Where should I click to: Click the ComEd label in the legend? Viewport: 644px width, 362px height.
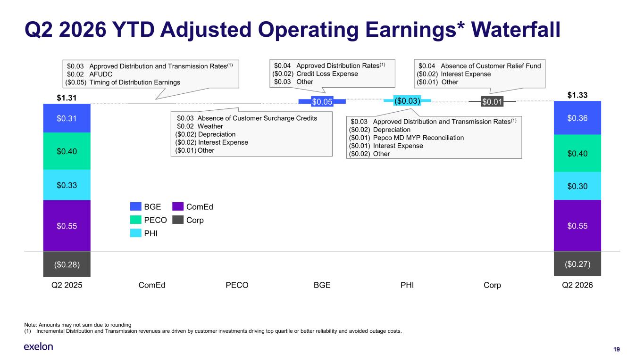coord(200,206)
